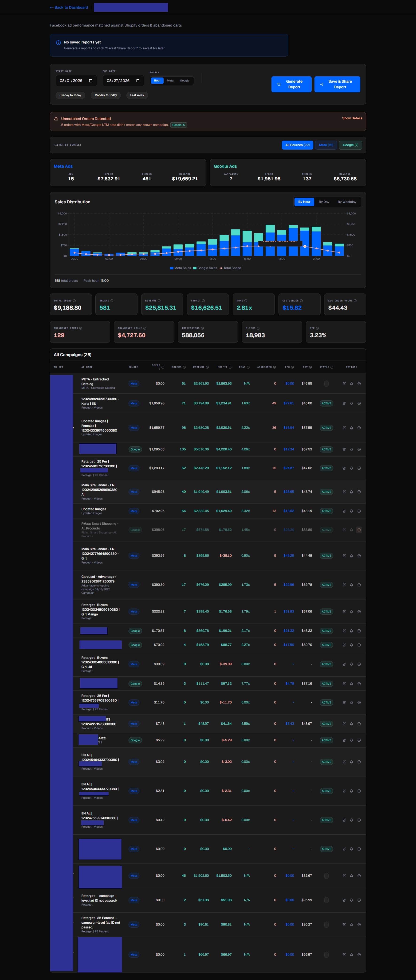
Task: Click bell icon in Carousel - Advantage+ row
Action: (x=351, y=585)
